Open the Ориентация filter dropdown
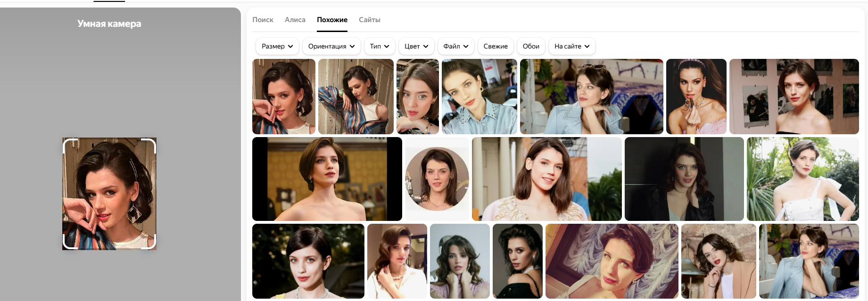This screenshot has width=868, height=301. tap(331, 46)
